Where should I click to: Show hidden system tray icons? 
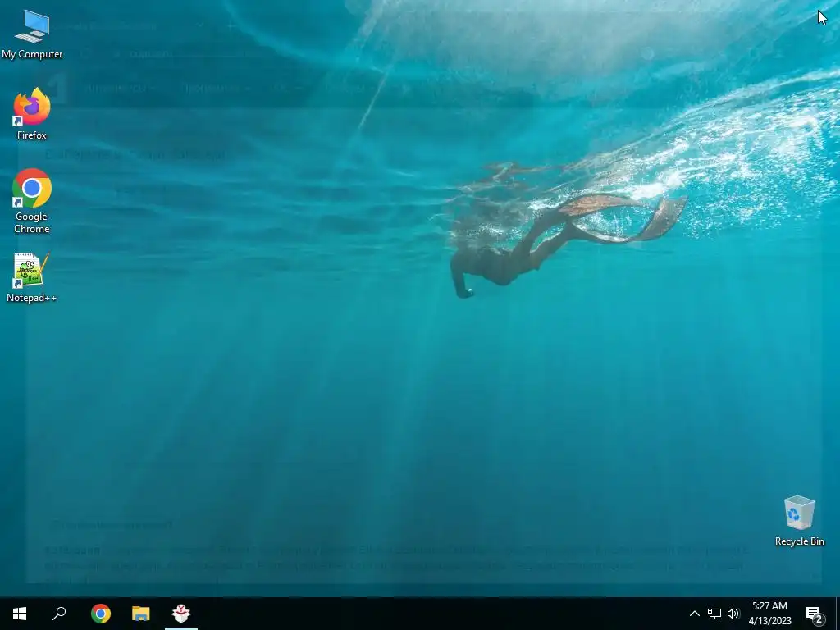694,614
